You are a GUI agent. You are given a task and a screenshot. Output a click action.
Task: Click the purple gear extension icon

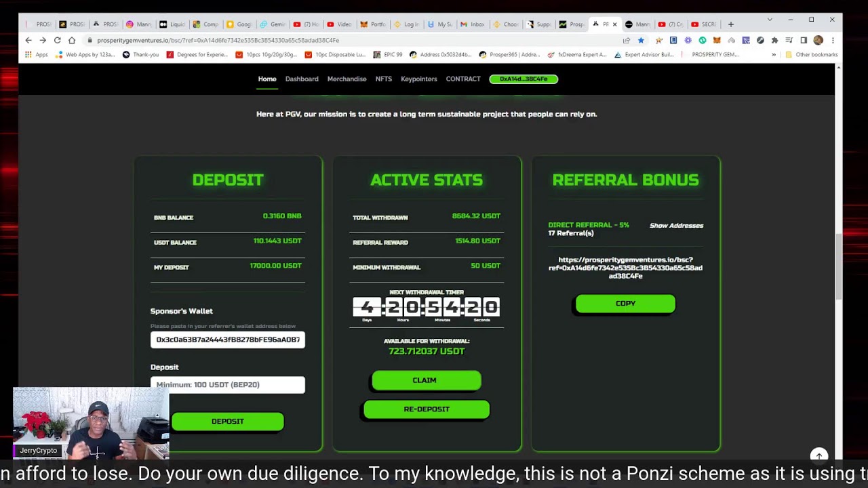coord(688,40)
